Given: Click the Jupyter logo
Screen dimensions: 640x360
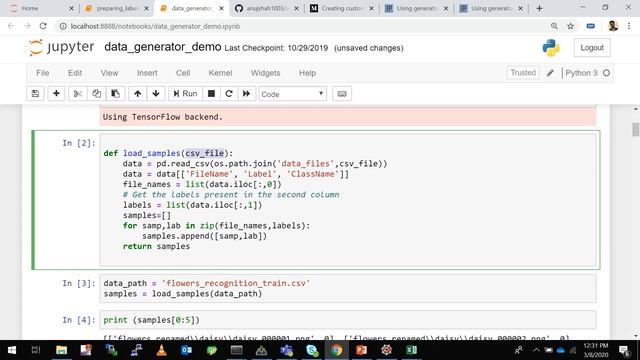Looking at the screenshot, I should click(x=61, y=47).
